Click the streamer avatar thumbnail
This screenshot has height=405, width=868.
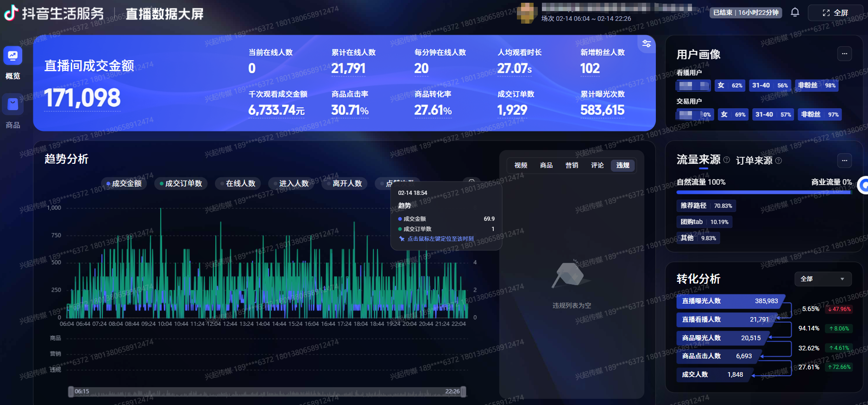tap(527, 13)
